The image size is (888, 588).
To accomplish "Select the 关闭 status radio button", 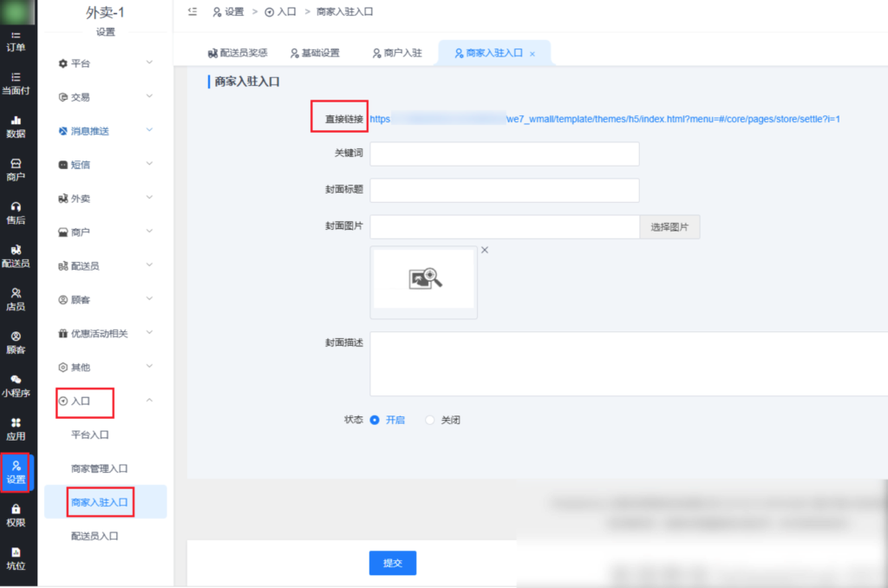I will (429, 420).
